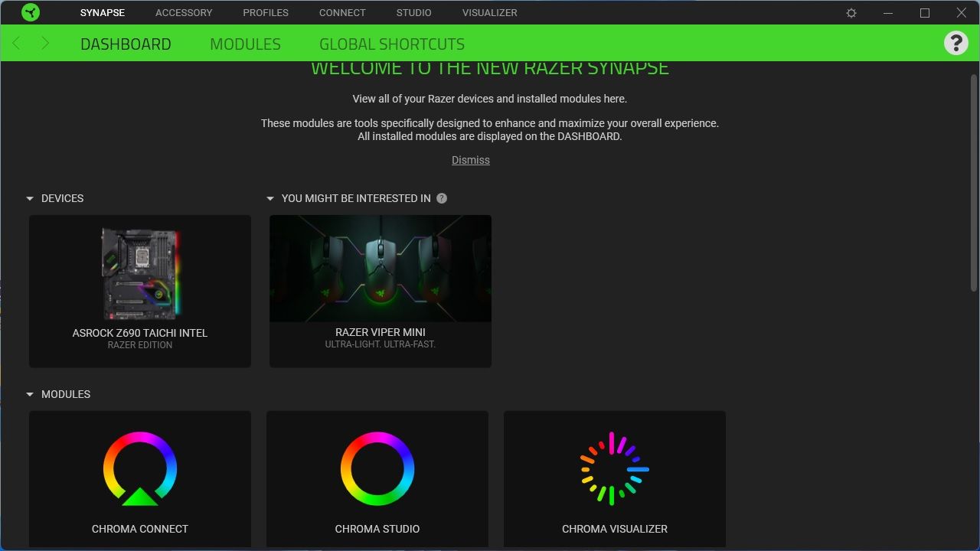Open the Accessory tab
Image resolution: width=980 pixels, height=551 pixels.
[x=184, y=13]
